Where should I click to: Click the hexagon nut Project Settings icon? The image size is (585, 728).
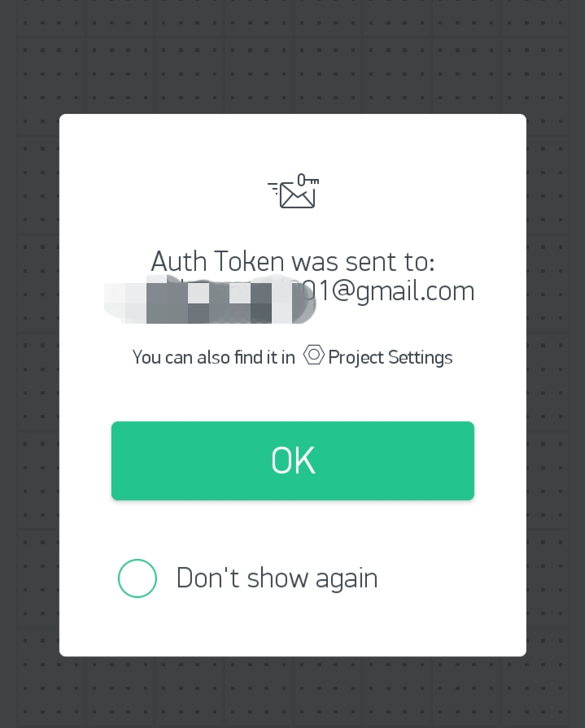point(314,355)
